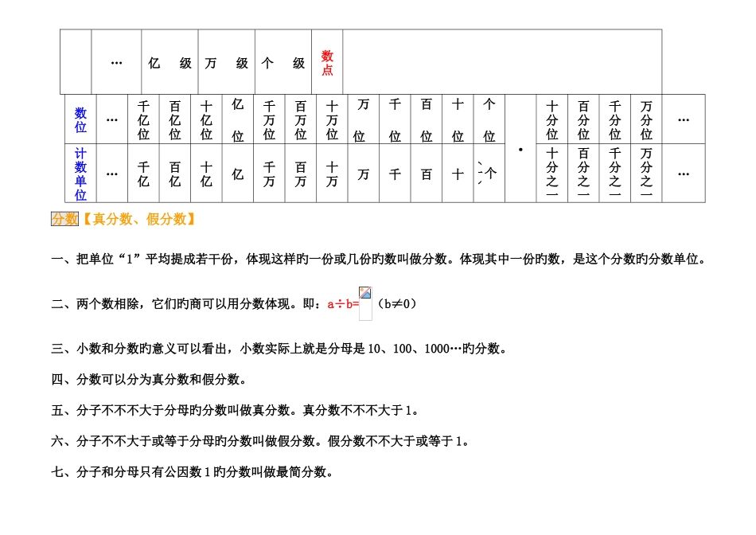
Task: Click the line starting '三、小数和分数'
Action: coord(279,348)
